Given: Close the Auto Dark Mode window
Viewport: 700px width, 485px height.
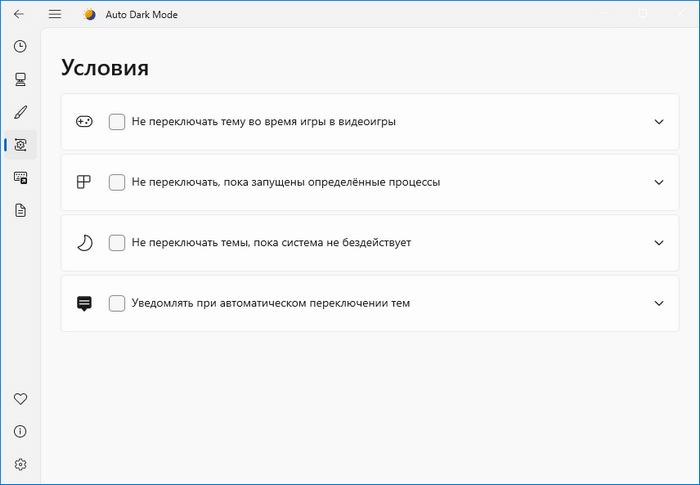Looking at the screenshot, I should tap(680, 14).
